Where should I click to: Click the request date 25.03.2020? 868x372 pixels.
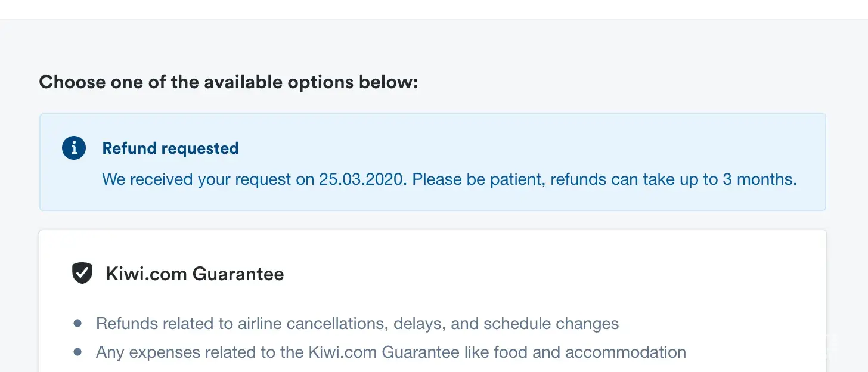(362, 179)
